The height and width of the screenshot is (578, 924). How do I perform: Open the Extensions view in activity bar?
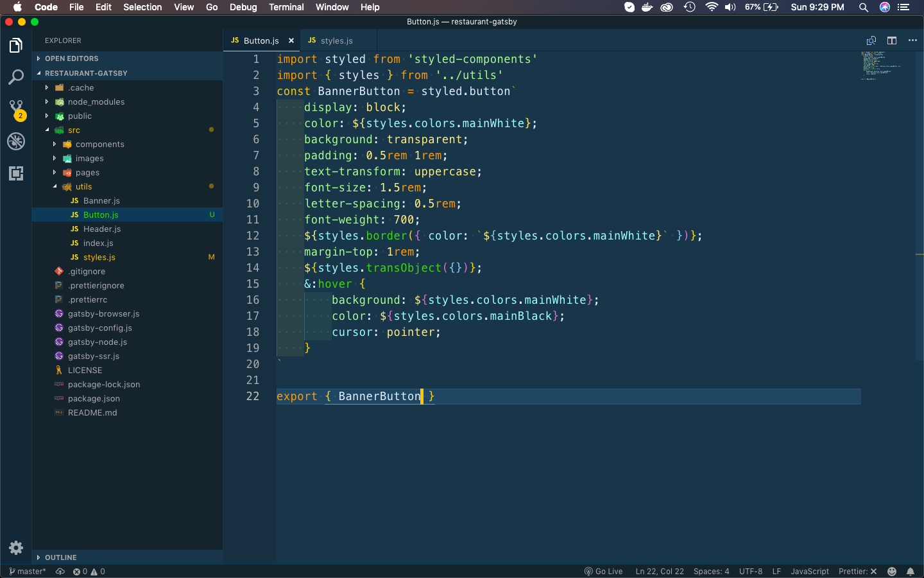(16, 173)
